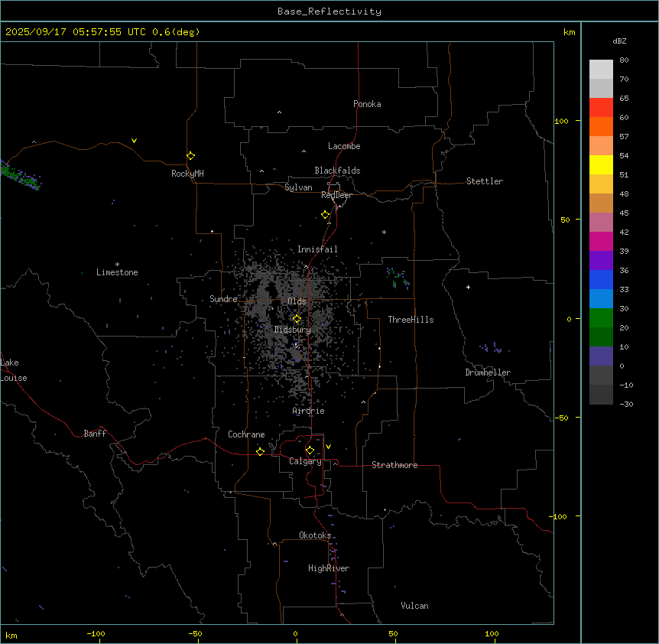Screen dimensions: 659x644
Task: Click the yellow diamond marker below Olds
Action: click(x=297, y=319)
